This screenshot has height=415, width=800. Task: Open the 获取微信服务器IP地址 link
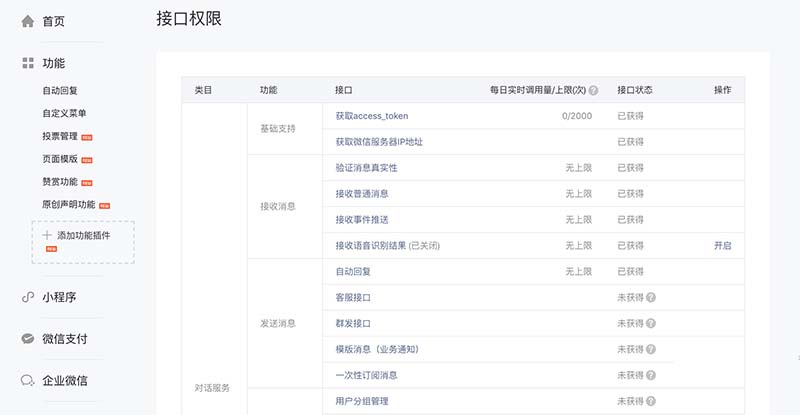379,142
